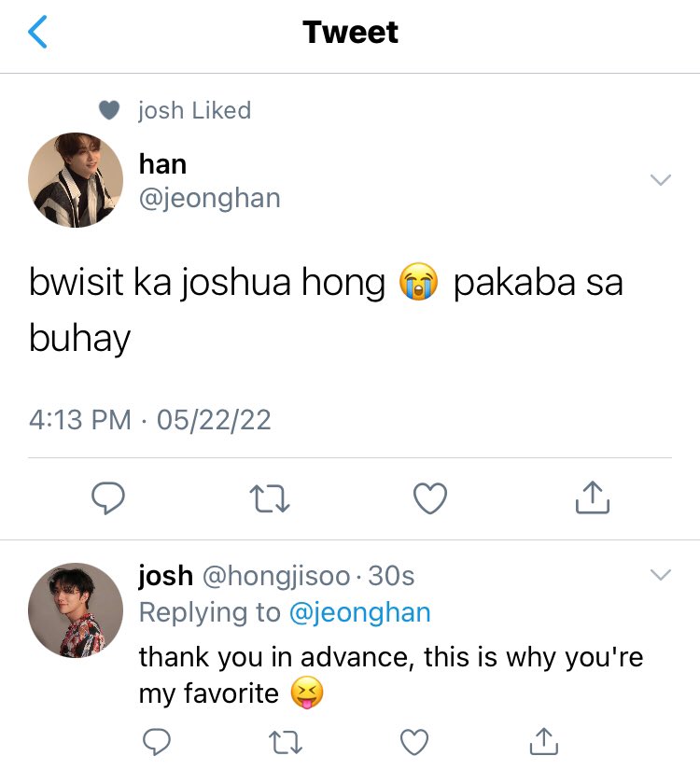Viewport: 700px width, 770px height.
Task: Go back using the blue arrow
Action: (37, 32)
